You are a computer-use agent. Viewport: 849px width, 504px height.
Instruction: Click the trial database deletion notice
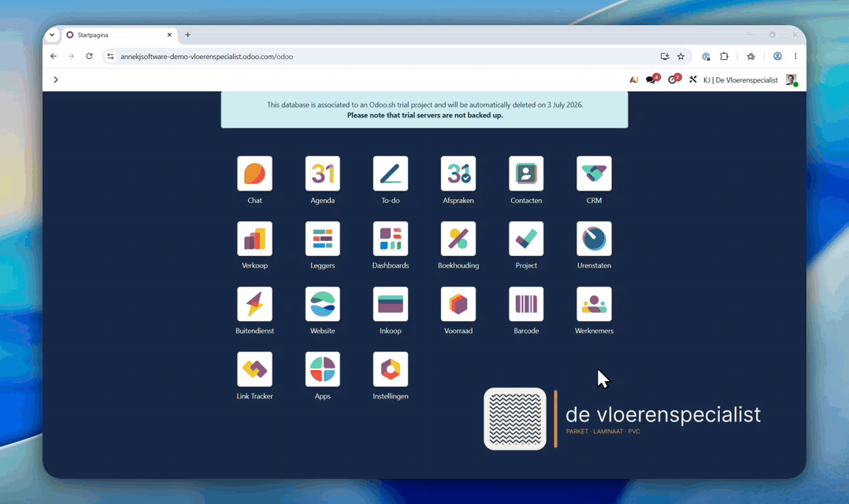click(x=424, y=110)
